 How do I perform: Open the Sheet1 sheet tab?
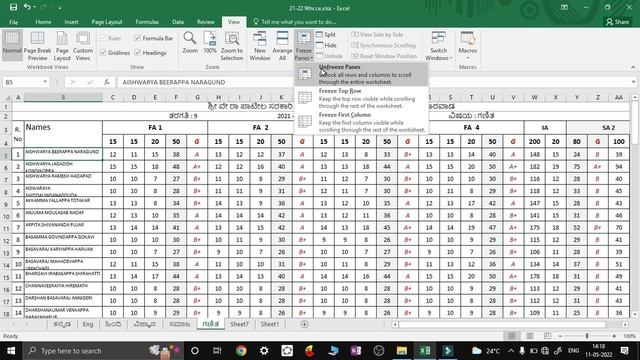click(x=270, y=324)
